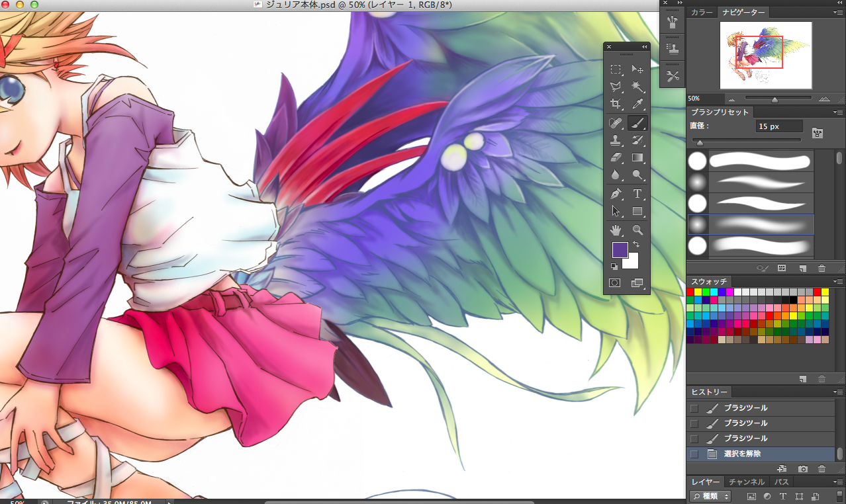
Task: Select the Magic Wand tool
Action: click(637, 87)
